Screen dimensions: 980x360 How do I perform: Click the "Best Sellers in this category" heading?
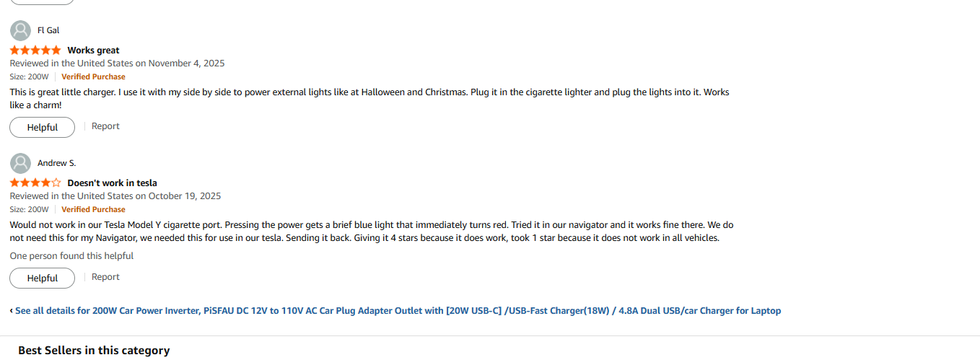click(x=94, y=351)
